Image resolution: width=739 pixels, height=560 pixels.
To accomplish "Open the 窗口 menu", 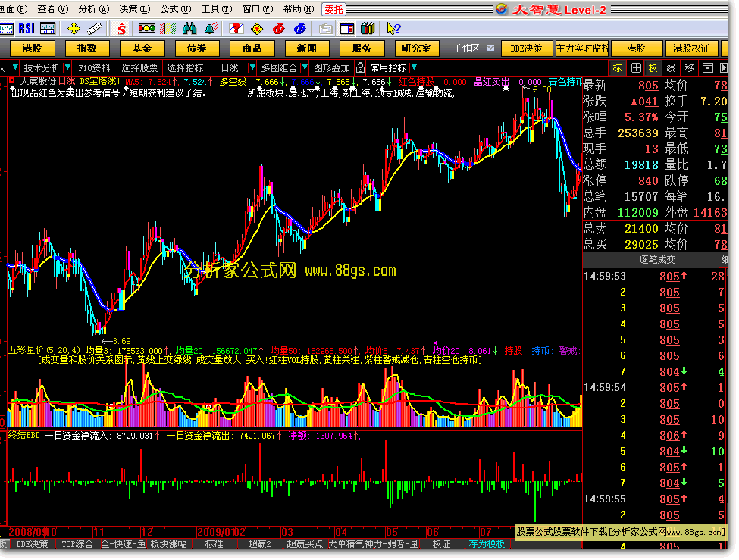I will [258, 9].
